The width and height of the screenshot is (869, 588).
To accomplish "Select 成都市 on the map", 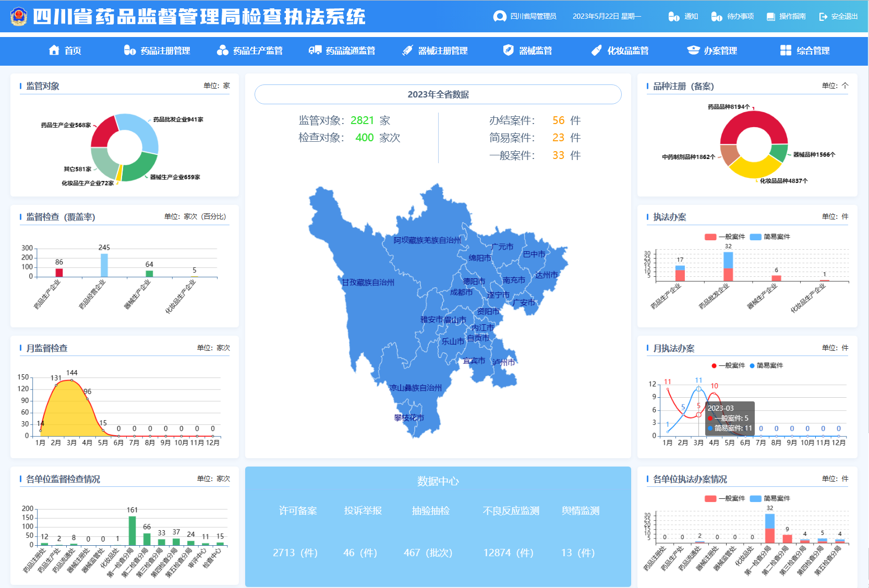I will (461, 292).
